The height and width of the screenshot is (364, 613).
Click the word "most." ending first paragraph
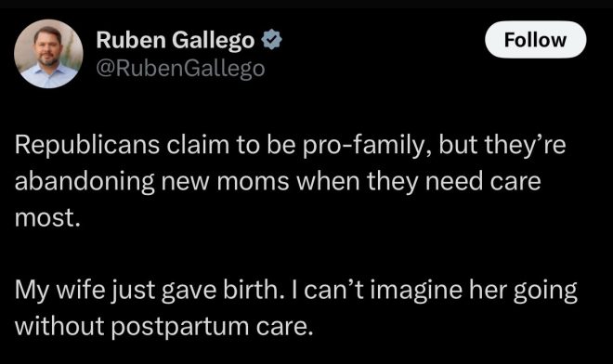(47, 218)
